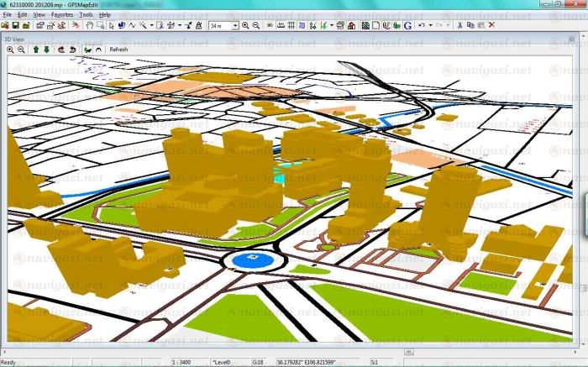This screenshot has height=367, width=588.
Task: Open the Favorites menu
Action: click(x=62, y=15)
